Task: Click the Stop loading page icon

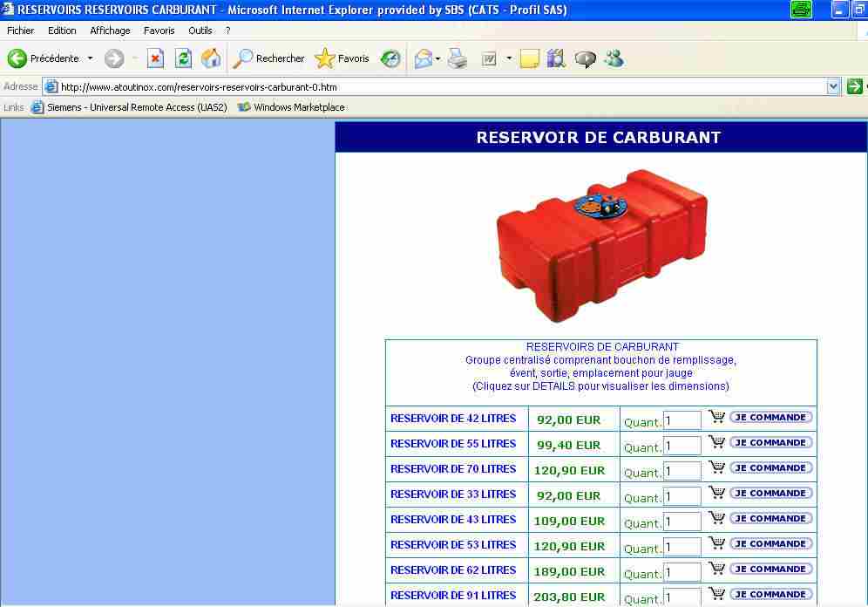Action: tap(155, 58)
